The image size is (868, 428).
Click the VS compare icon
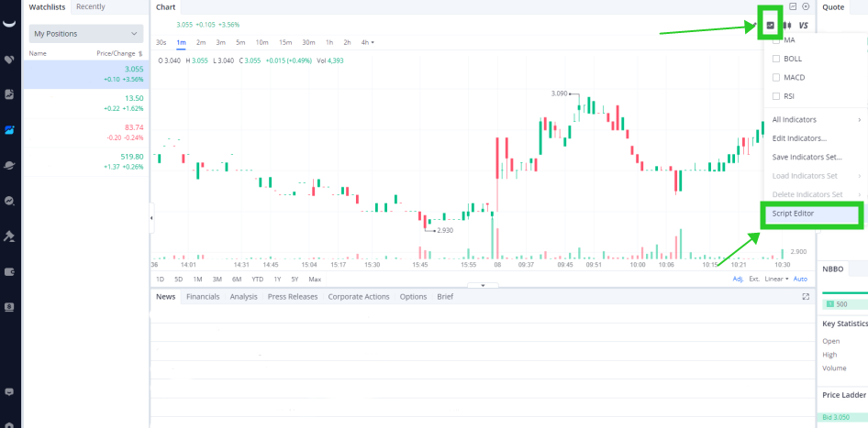tap(804, 25)
